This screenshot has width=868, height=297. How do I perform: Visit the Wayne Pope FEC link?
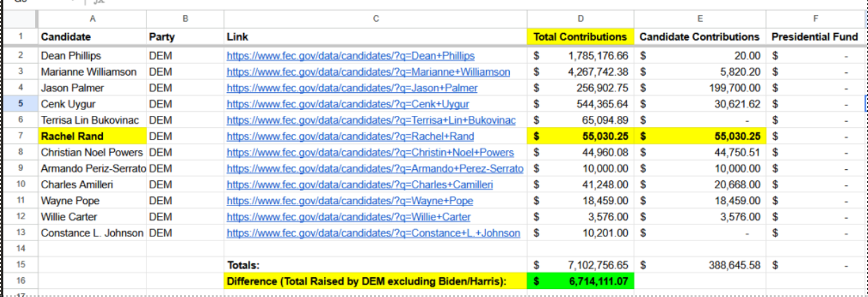(x=350, y=201)
